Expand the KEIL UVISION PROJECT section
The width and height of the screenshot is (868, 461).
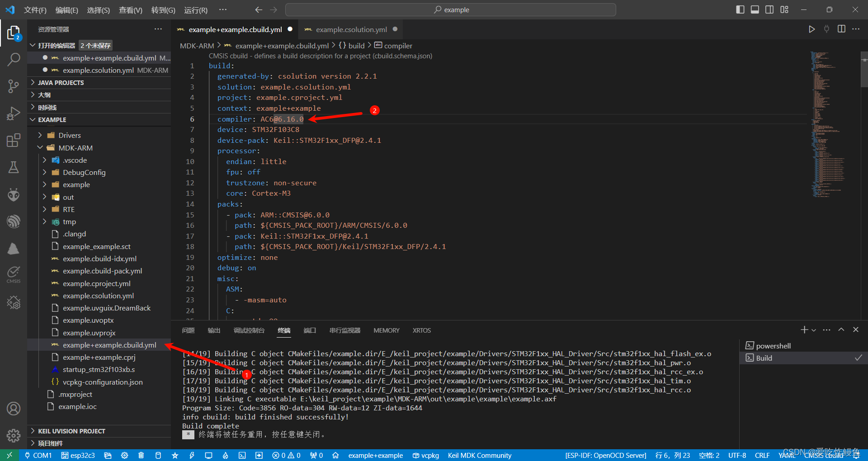100,431
